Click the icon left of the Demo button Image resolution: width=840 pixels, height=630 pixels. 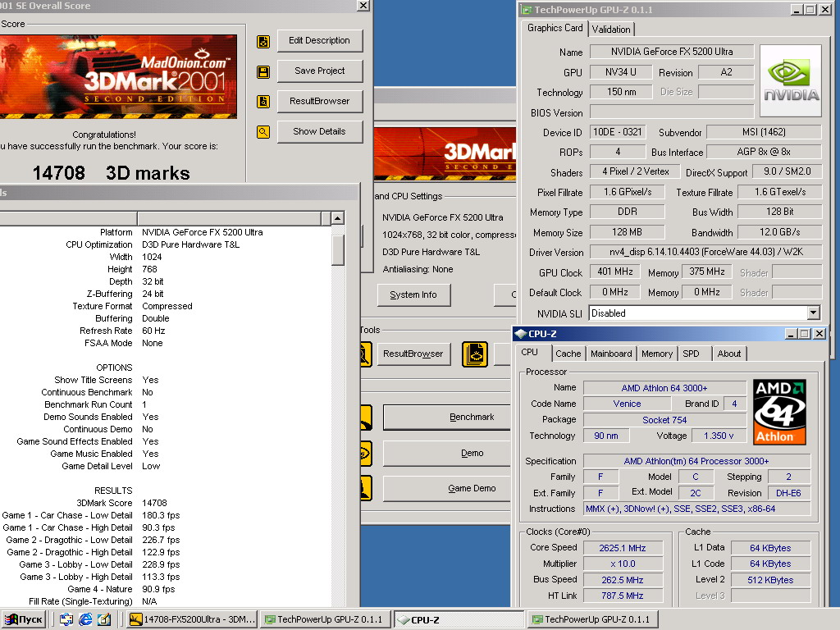367,453
